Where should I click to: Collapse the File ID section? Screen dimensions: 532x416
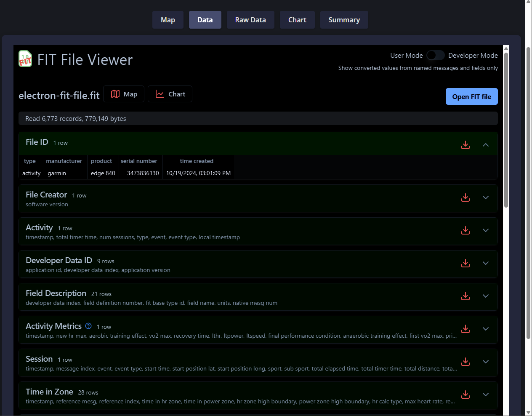point(486,145)
